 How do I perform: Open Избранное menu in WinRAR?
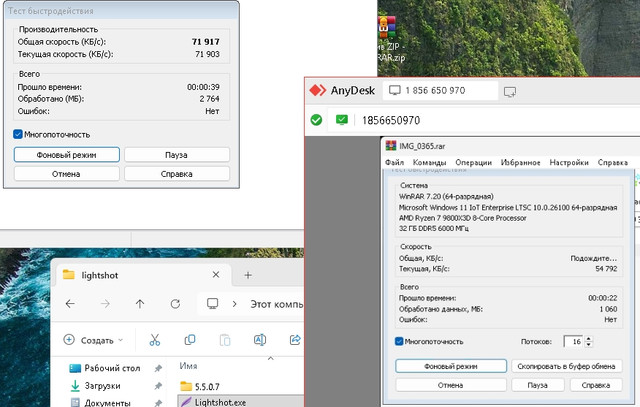click(x=520, y=162)
